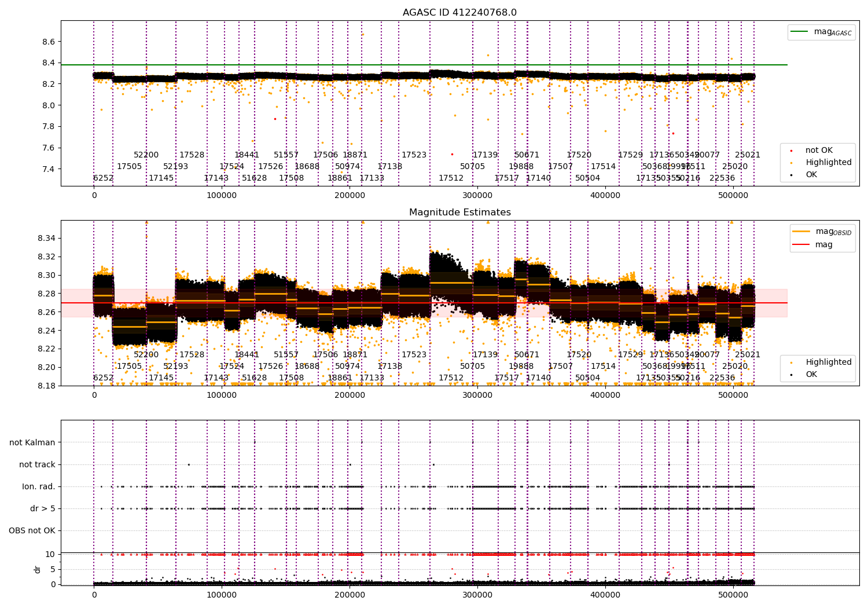Click obsid label '17143' in Magnitude Estimates panel
The image size is (868, 608).
coord(216,378)
